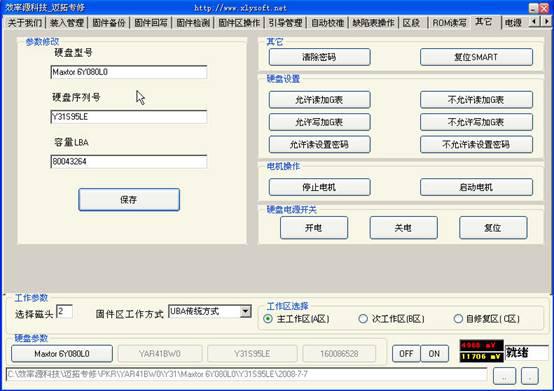Click the Y31S95LE field in 硬盘参数
The image size is (554, 391).
pos(252,354)
